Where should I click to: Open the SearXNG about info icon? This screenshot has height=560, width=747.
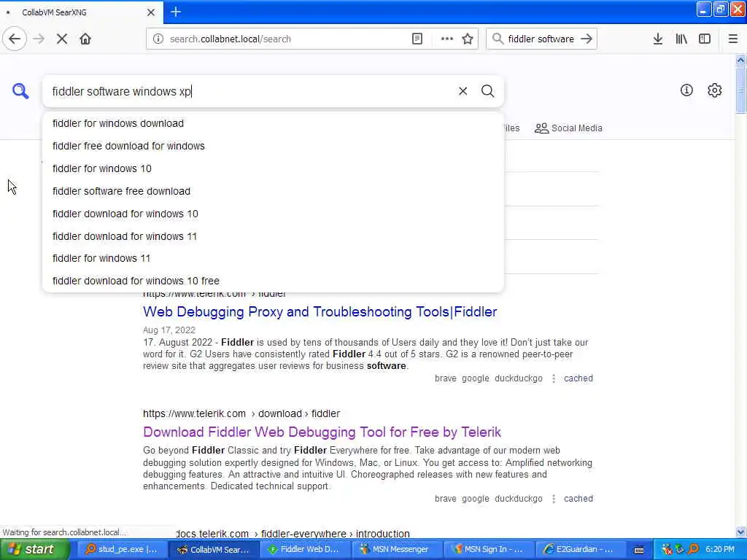pyautogui.click(x=686, y=90)
